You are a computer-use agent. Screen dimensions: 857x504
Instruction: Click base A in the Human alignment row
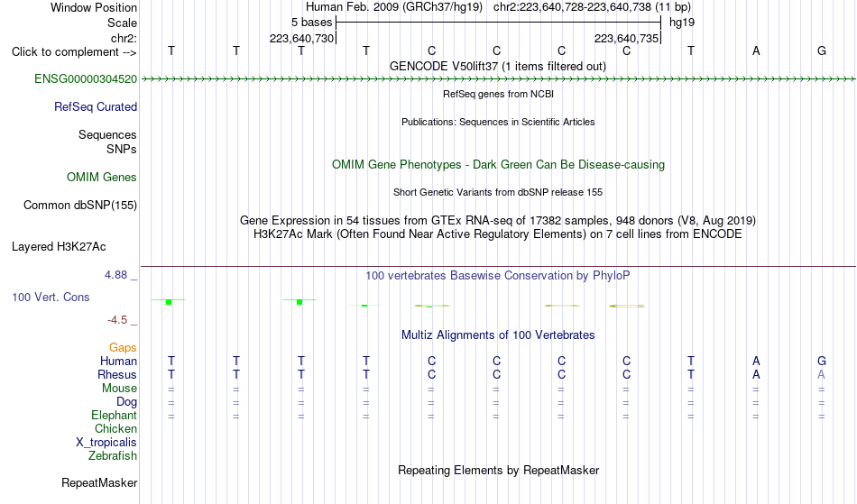(756, 361)
